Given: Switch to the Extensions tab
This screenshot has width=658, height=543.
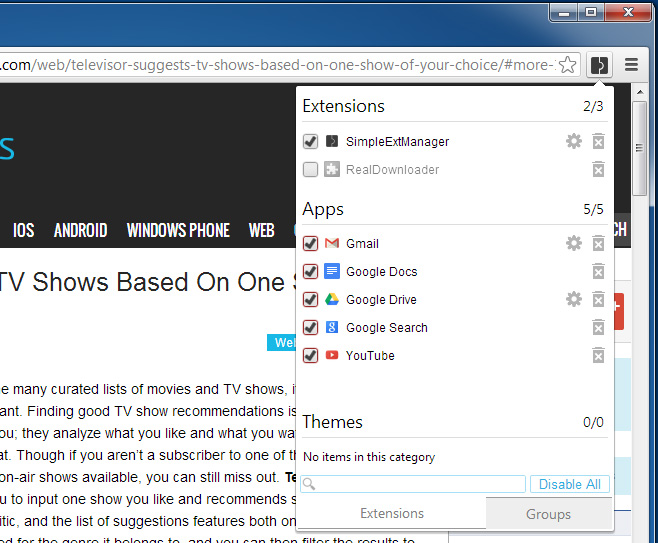Looking at the screenshot, I should point(392,513).
